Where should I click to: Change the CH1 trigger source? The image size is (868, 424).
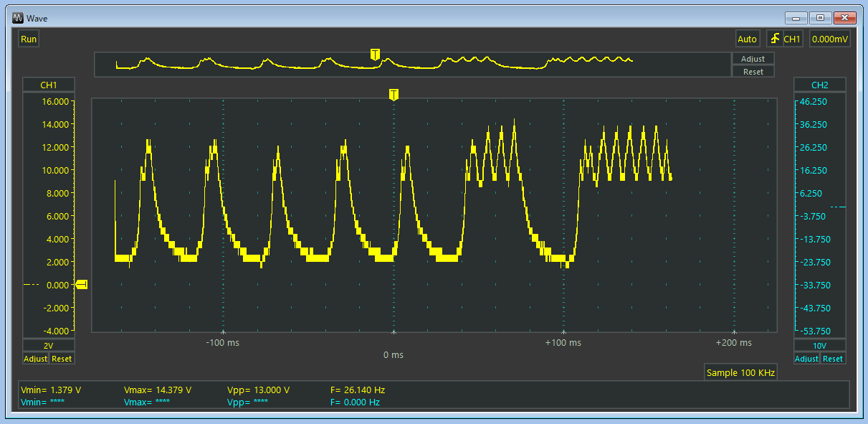pos(792,39)
